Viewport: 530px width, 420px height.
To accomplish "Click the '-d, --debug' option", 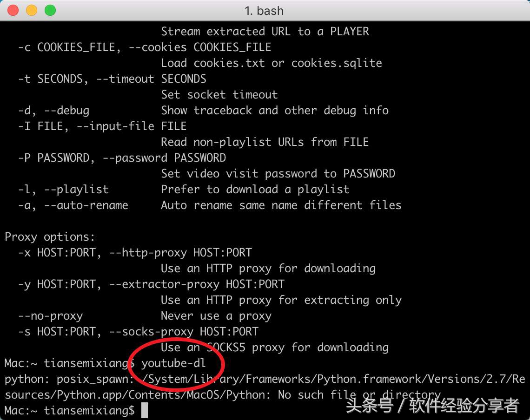I will (54, 111).
